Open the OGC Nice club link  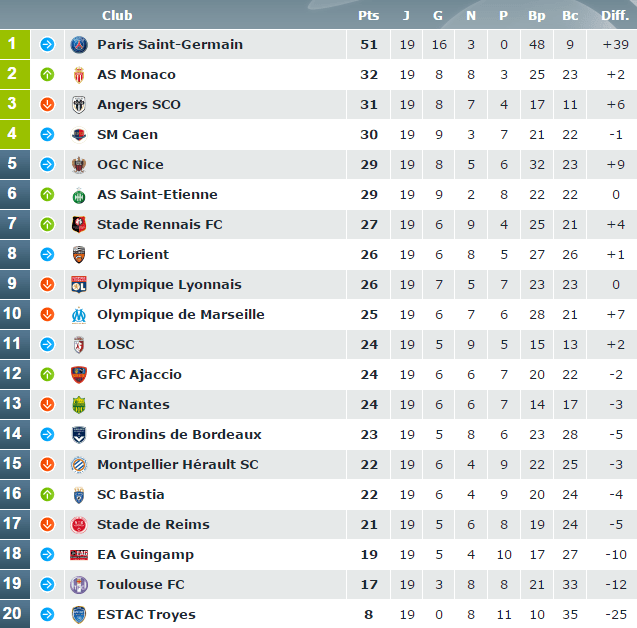pos(130,165)
